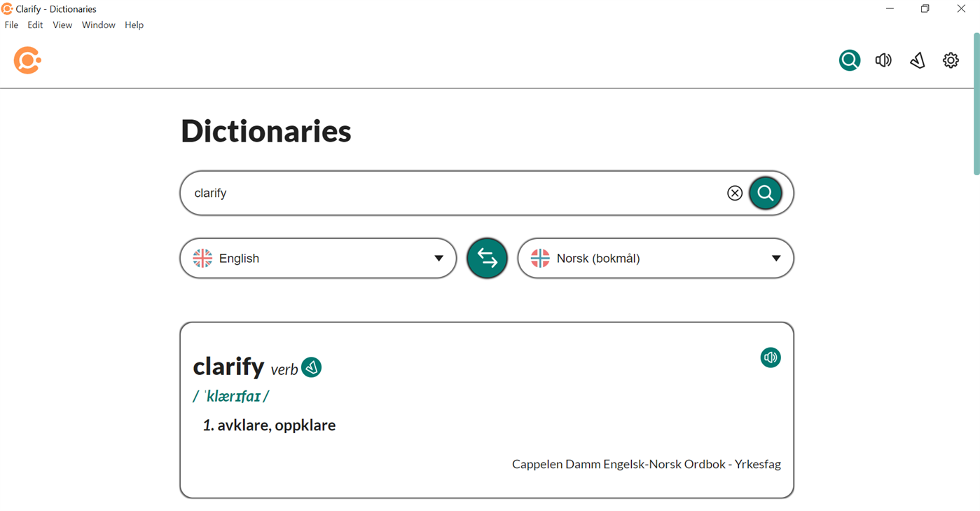Open the File menu
The height and width of the screenshot is (511, 980).
[11, 25]
